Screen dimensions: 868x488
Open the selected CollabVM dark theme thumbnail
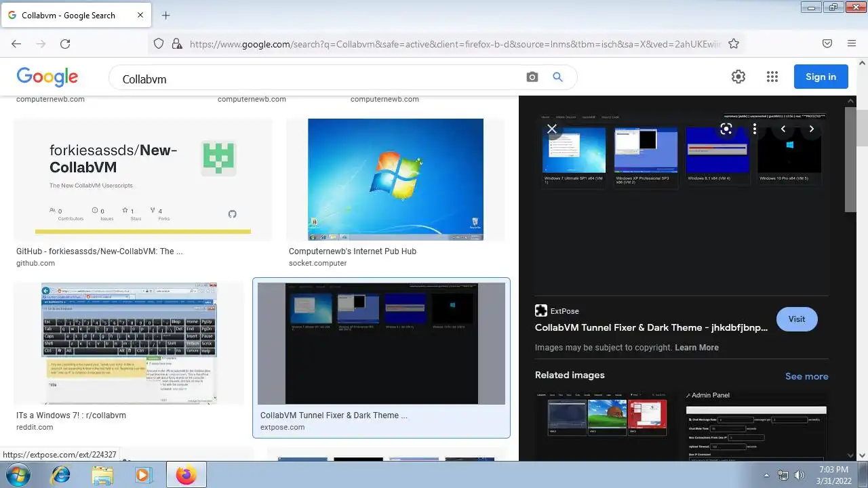point(381,344)
